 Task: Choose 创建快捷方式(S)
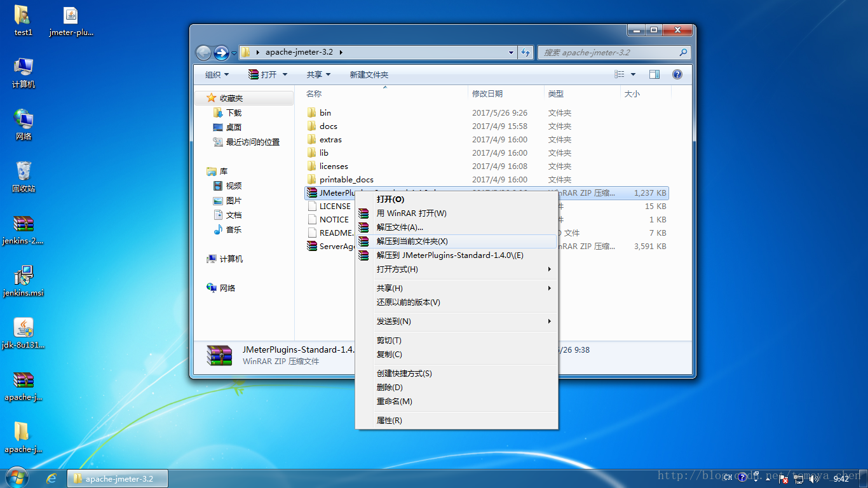pyautogui.click(x=456, y=373)
